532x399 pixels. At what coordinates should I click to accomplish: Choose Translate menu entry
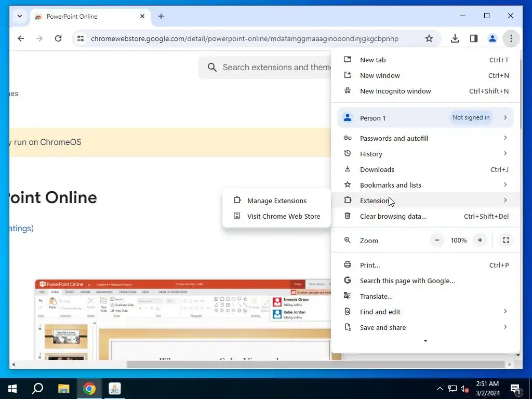(425, 296)
